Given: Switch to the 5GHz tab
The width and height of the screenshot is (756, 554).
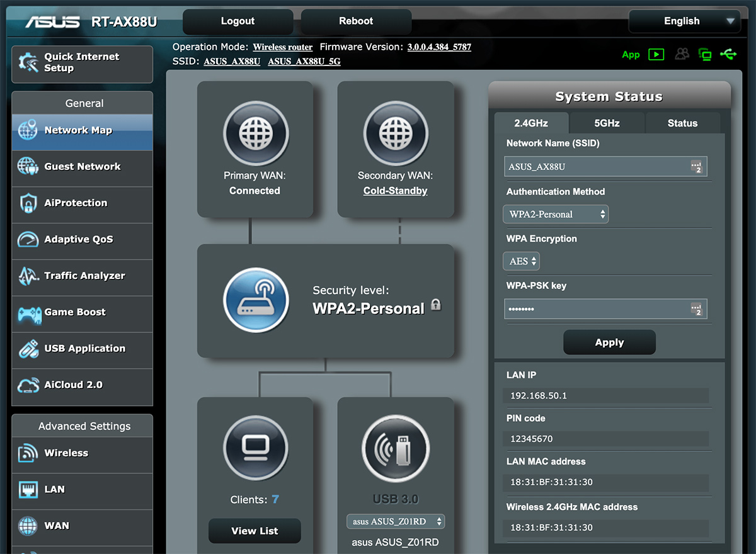Looking at the screenshot, I should [607, 123].
